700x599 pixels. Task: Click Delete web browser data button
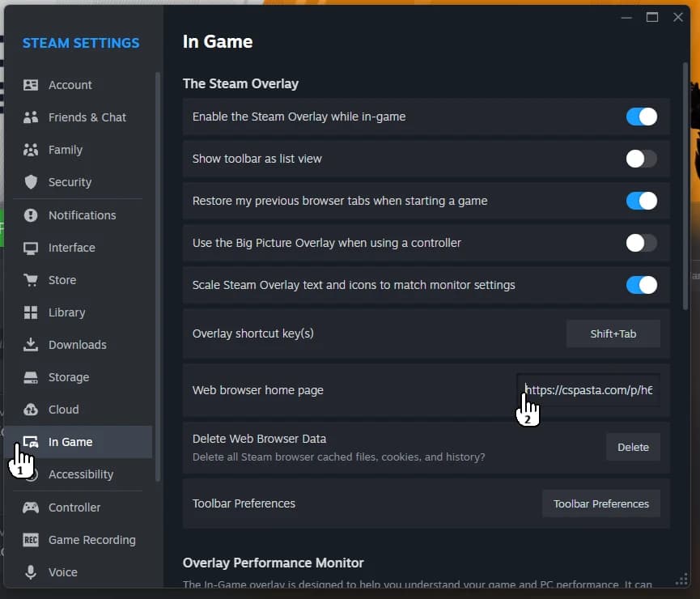click(633, 447)
